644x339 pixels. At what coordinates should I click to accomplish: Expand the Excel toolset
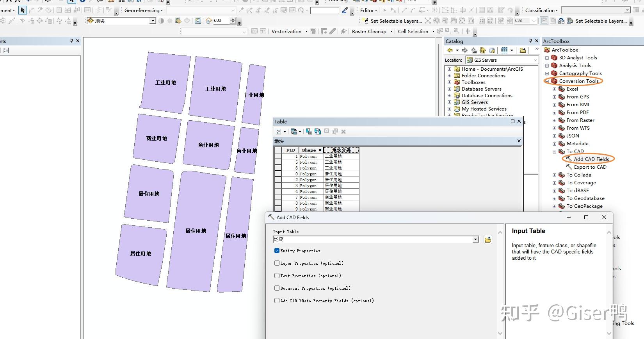pos(554,89)
